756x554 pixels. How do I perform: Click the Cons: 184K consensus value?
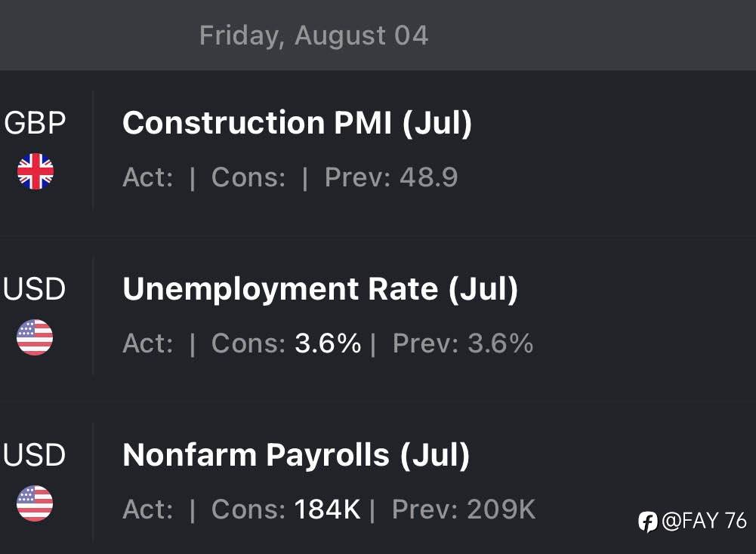(286, 509)
